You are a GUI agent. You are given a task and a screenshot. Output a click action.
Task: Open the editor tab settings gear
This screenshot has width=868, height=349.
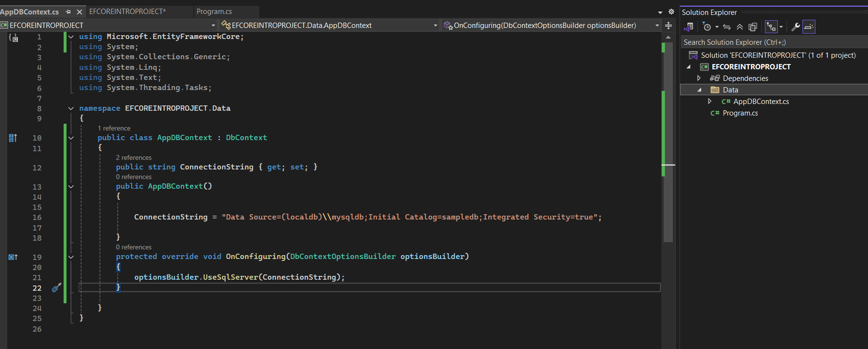[x=671, y=12]
